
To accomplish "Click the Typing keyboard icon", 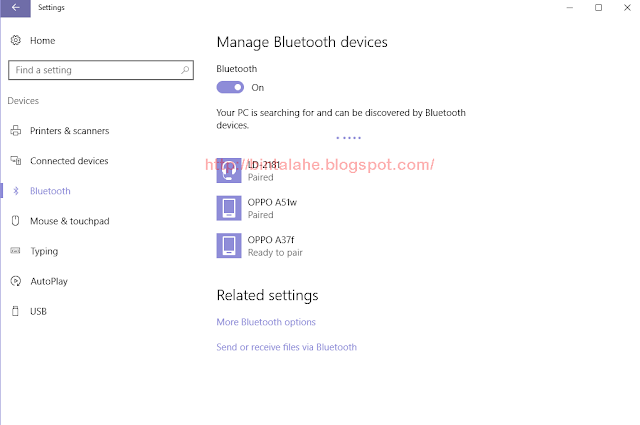I will tap(16, 251).
